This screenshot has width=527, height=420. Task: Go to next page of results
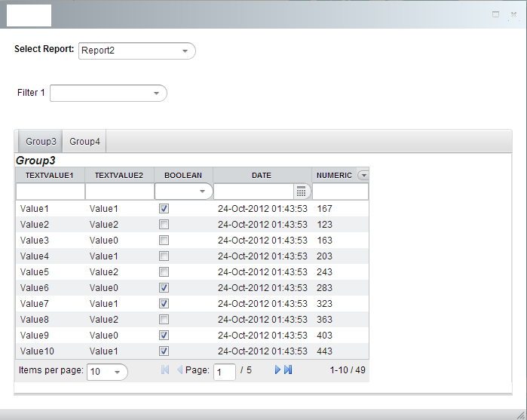click(277, 370)
